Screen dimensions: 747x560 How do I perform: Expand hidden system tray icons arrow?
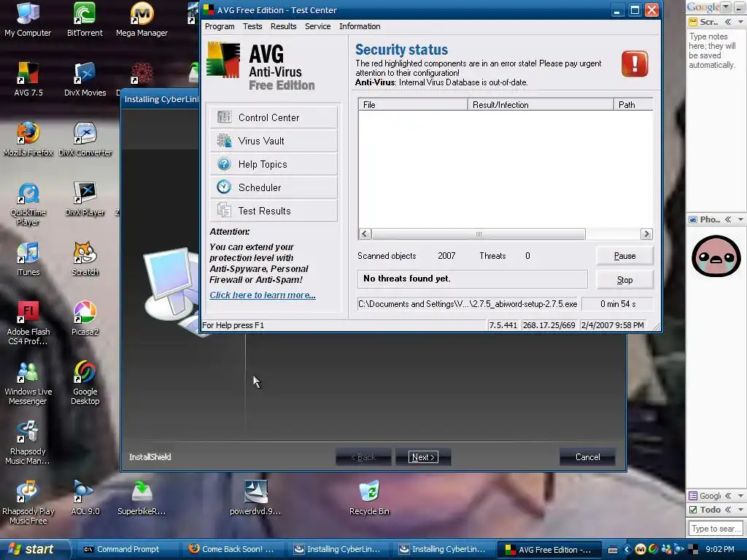click(627, 550)
